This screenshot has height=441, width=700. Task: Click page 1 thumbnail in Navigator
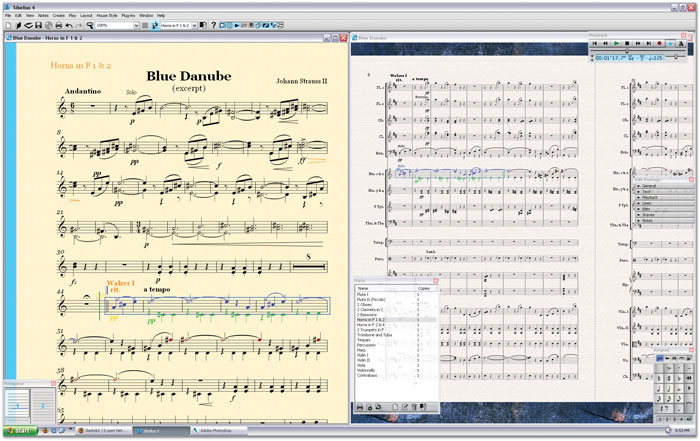(17, 405)
